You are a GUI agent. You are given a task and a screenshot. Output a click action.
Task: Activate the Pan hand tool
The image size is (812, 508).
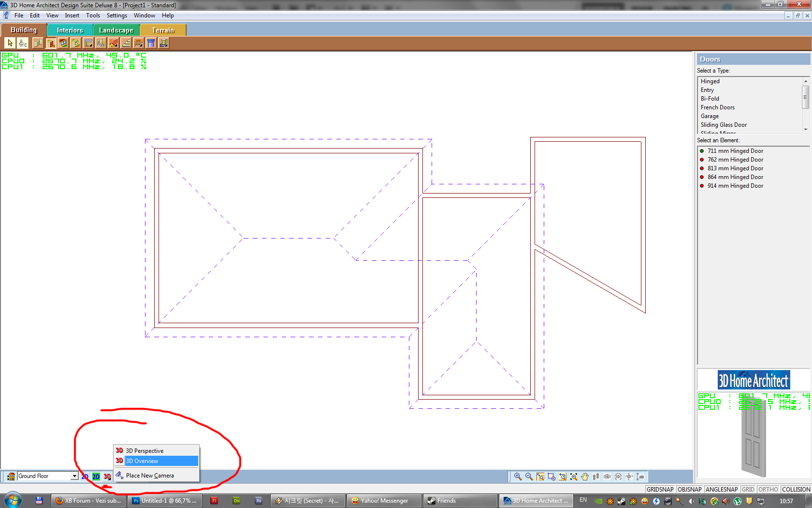pos(585,477)
